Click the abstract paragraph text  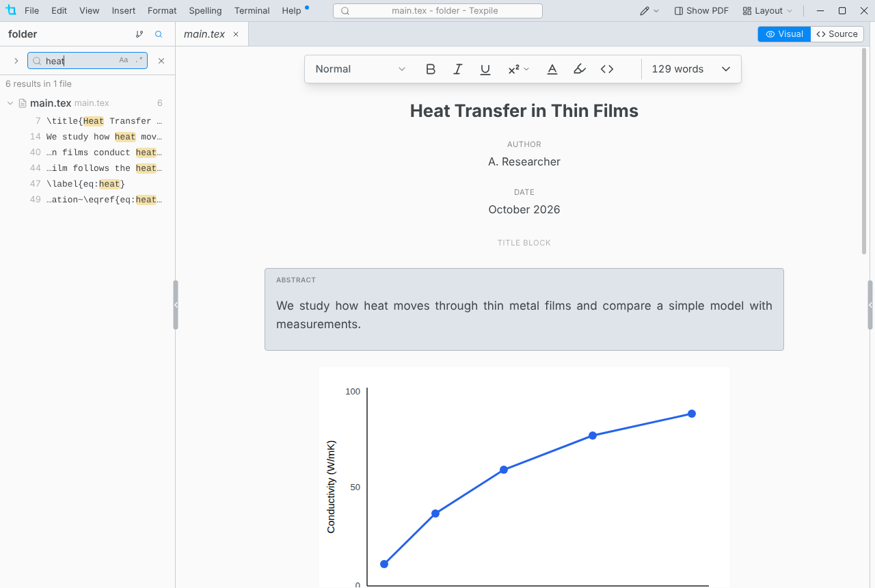click(x=524, y=315)
